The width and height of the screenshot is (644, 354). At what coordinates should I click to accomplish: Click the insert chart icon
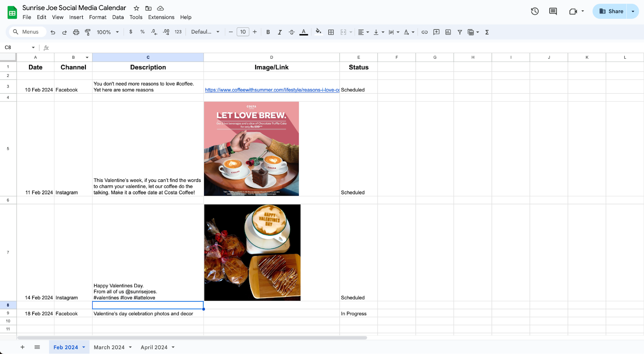448,32
